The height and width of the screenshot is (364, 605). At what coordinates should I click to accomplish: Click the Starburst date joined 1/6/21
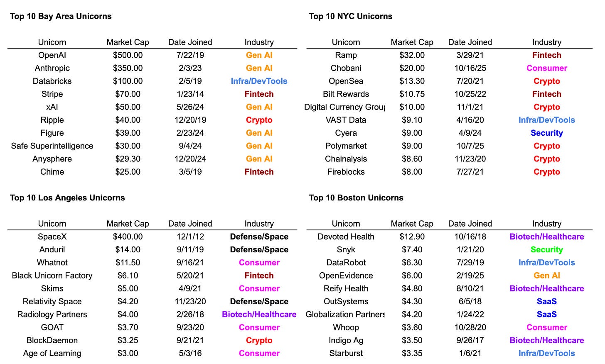tap(470, 353)
